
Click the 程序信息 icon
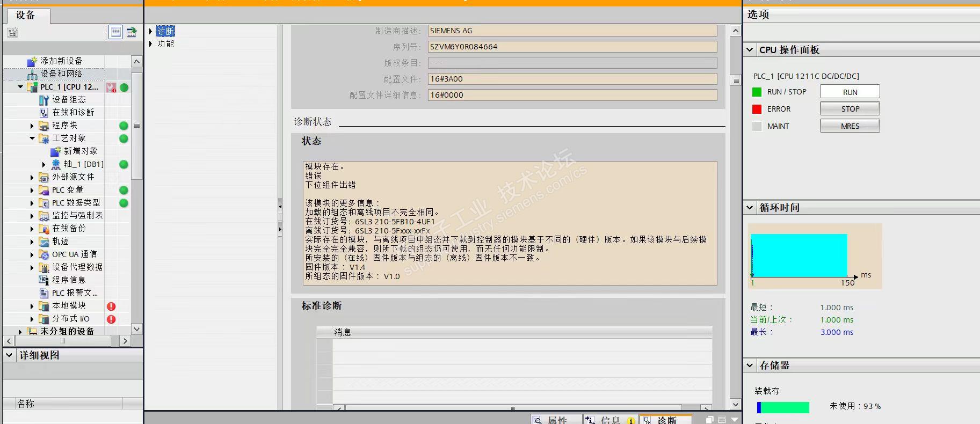44,280
